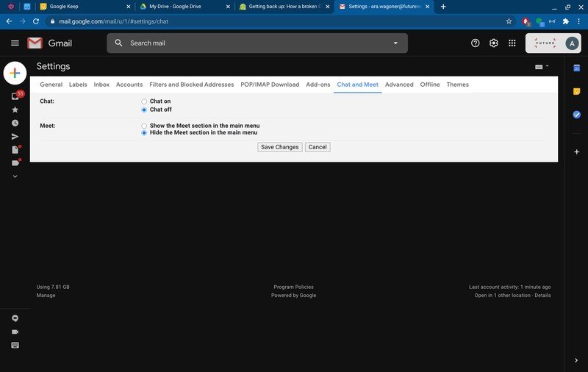
Task: Show search options dropdown arrow
Action: pyautogui.click(x=395, y=43)
